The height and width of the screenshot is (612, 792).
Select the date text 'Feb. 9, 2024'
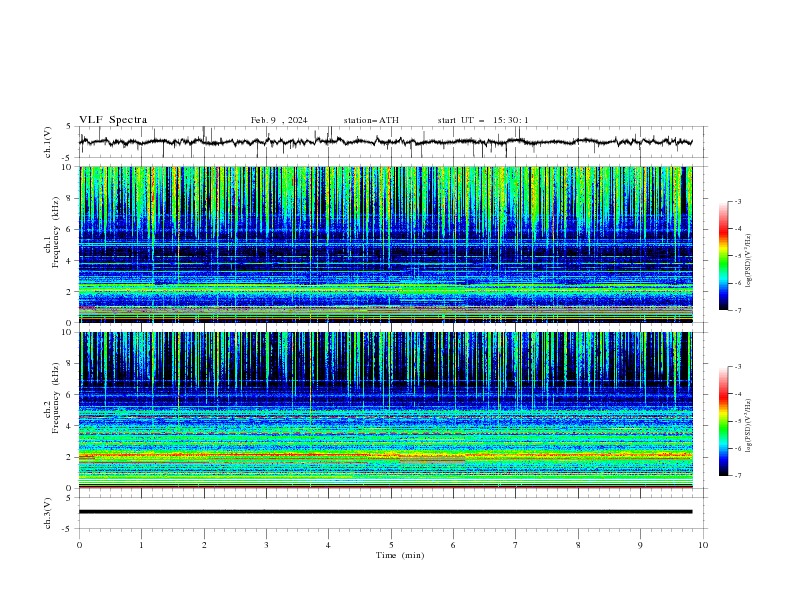pyautogui.click(x=279, y=120)
